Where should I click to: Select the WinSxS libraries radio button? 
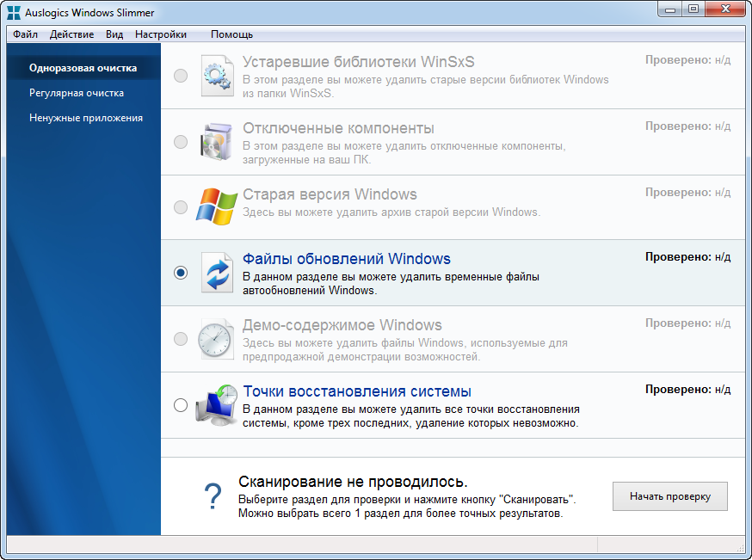point(181,76)
